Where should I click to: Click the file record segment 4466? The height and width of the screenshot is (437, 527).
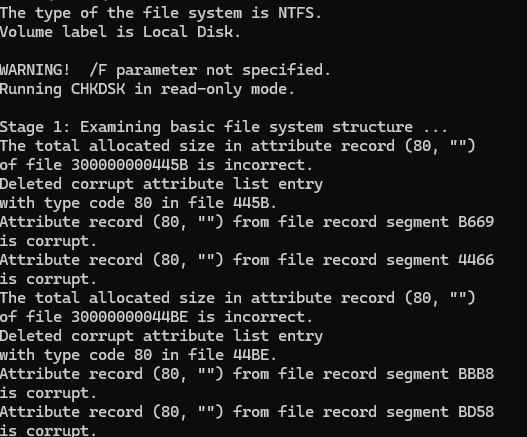click(476, 260)
